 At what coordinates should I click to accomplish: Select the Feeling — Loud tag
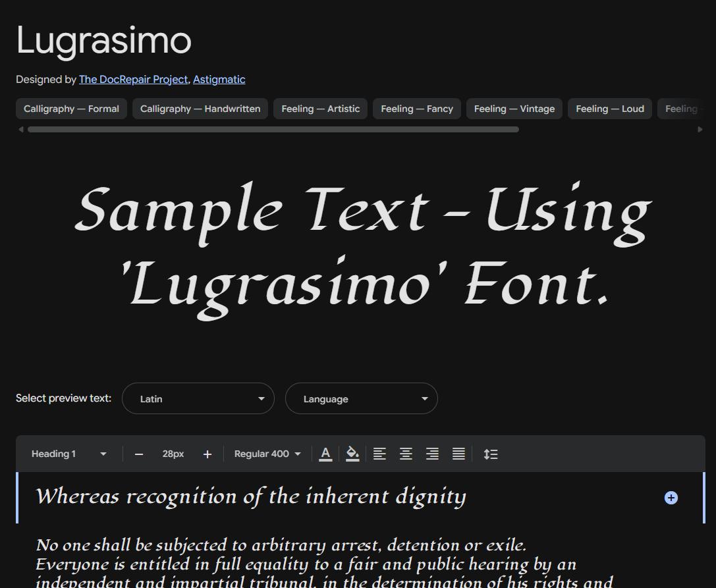point(609,109)
